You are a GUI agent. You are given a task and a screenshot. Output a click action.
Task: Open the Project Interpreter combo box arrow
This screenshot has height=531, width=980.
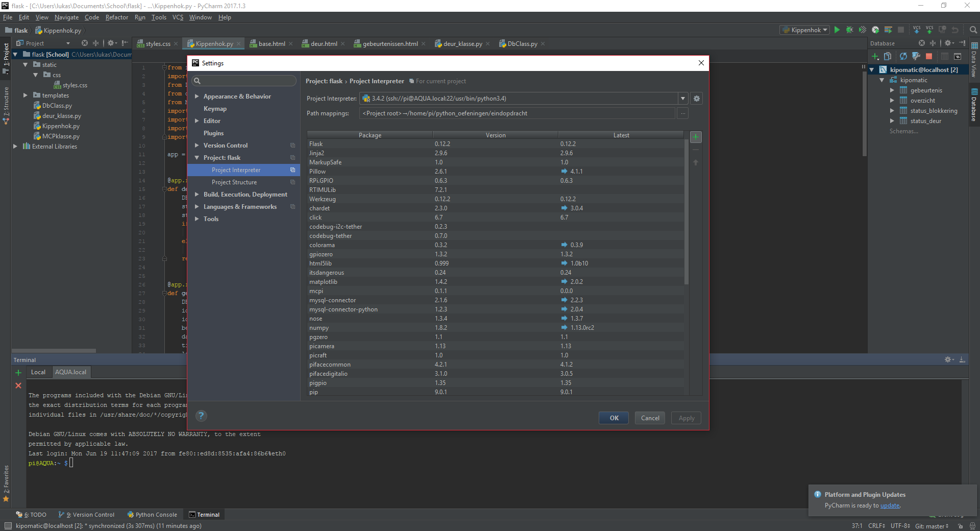tap(683, 99)
